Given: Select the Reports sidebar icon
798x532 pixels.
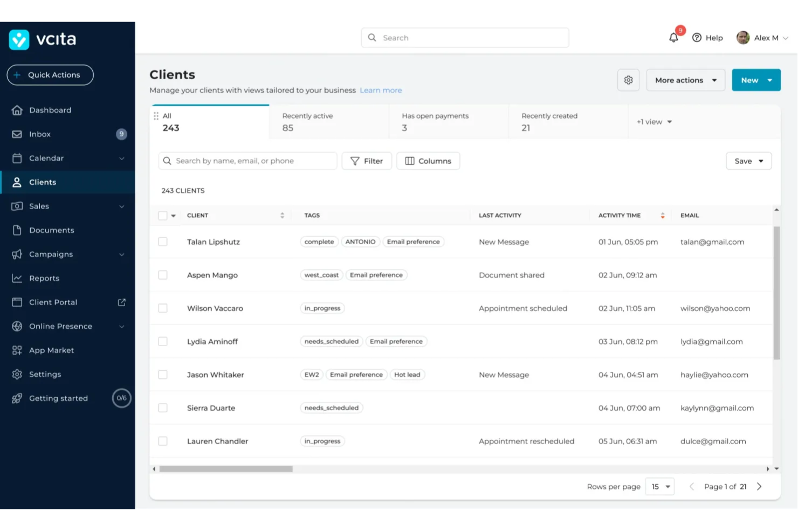Looking at the screenshot, I should click(x=17, y=278).
